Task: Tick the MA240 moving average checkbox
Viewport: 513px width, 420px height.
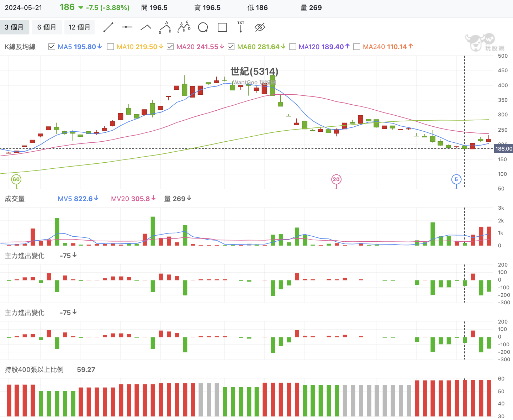Action: pos(357,47)
